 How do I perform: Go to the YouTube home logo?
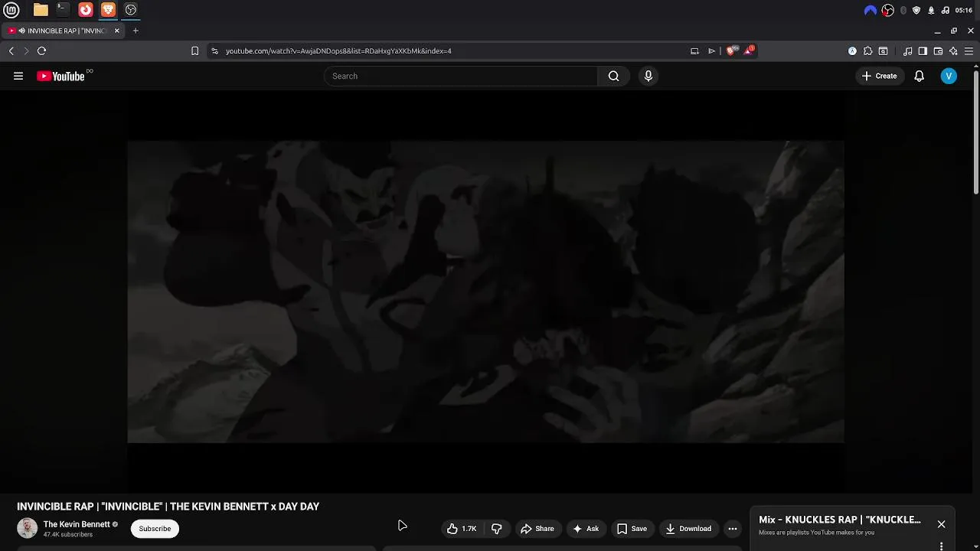[60, 76]
